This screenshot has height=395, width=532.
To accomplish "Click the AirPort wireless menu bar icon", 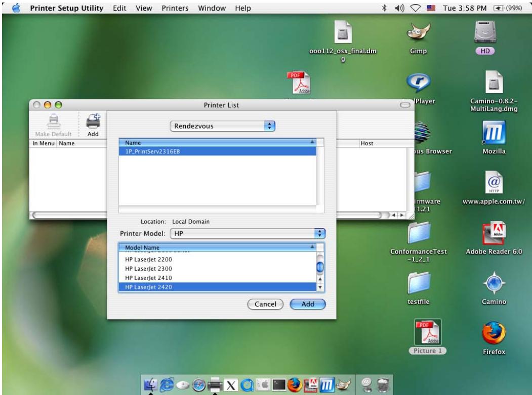I will 415,8.
